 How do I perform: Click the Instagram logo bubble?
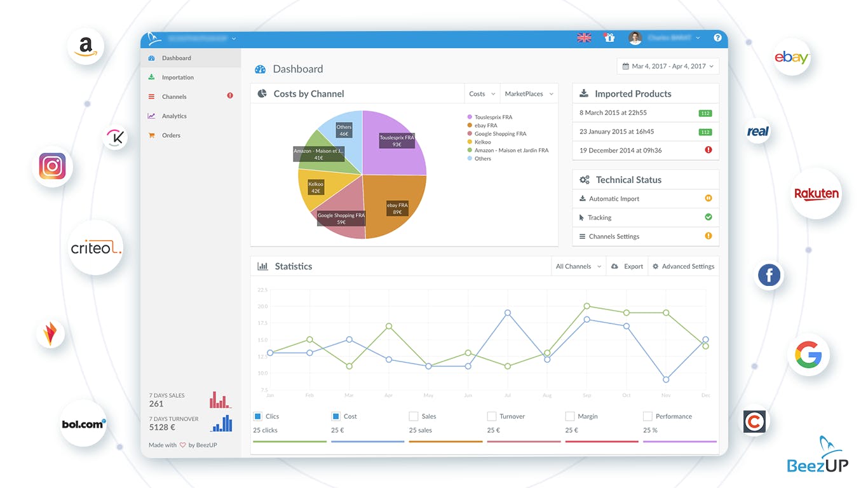[x=52, y=166]
